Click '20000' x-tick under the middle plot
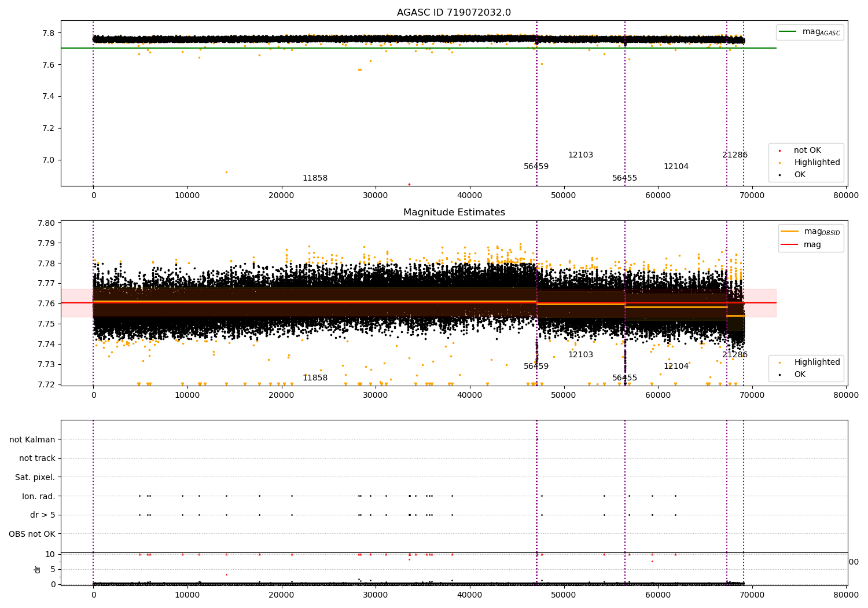This screenshot has height=608, width=868. coord(281,395)
